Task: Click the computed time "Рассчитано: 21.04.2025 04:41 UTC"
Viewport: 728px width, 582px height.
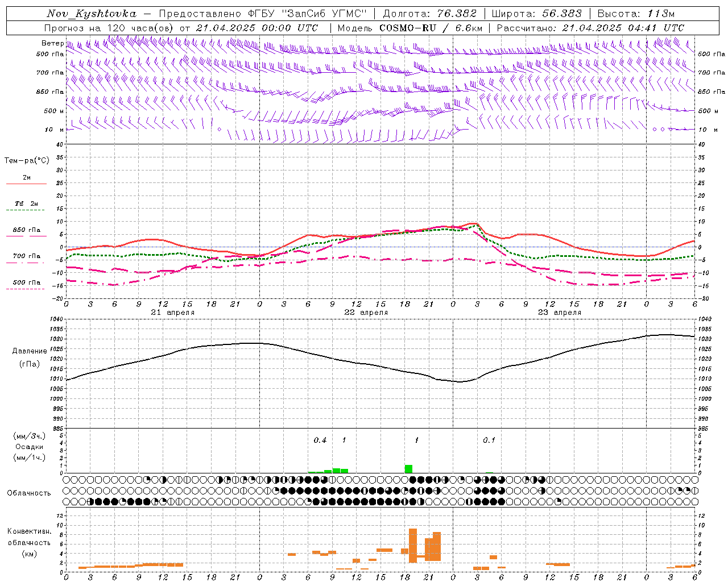Action: (590, 28)
